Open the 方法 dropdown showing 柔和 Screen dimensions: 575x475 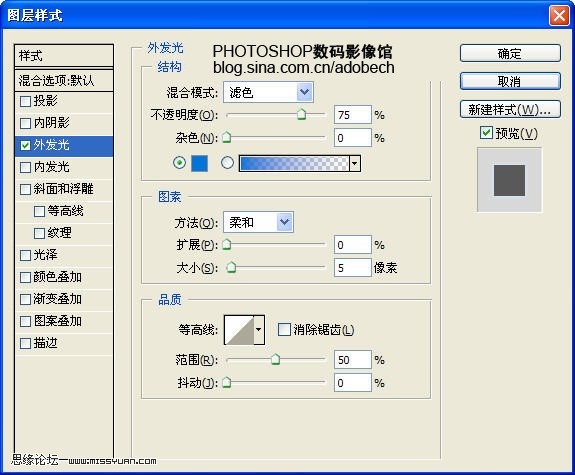(259, 222)
